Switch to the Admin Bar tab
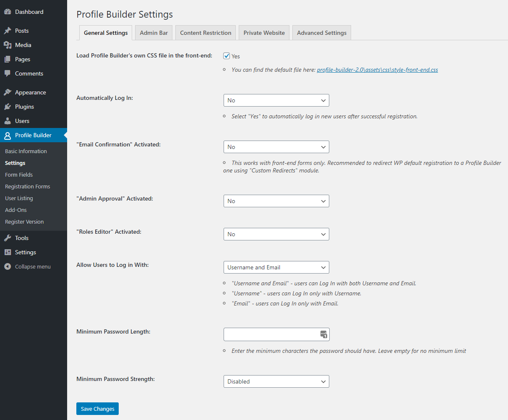508x420 pixels. [x=154, y=33]
